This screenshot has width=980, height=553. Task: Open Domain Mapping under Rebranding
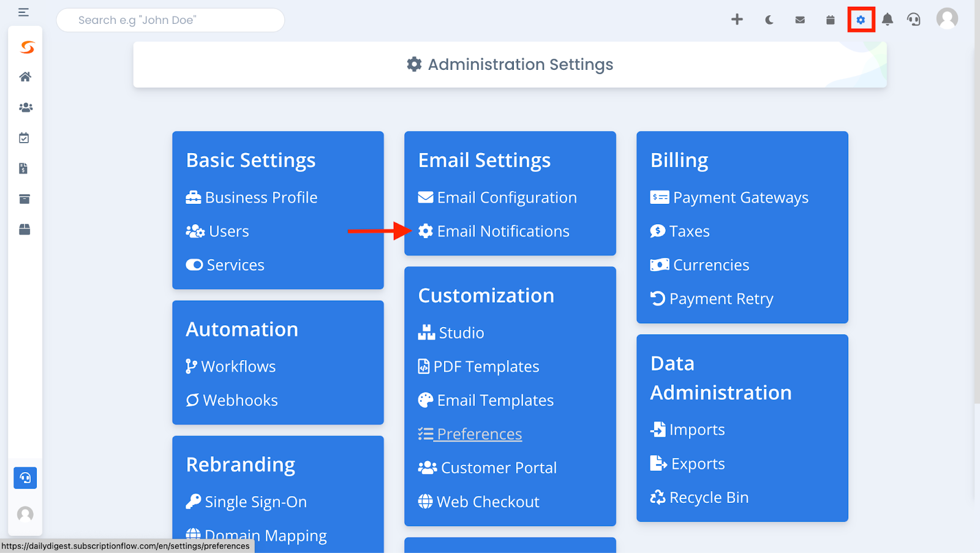(x=256, y=535)
